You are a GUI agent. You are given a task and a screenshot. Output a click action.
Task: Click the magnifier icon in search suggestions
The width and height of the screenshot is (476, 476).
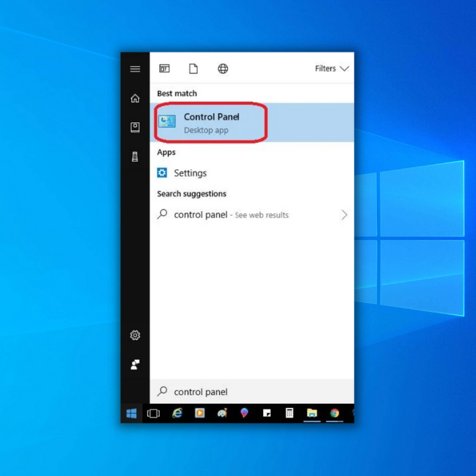(x=163, y=214)
